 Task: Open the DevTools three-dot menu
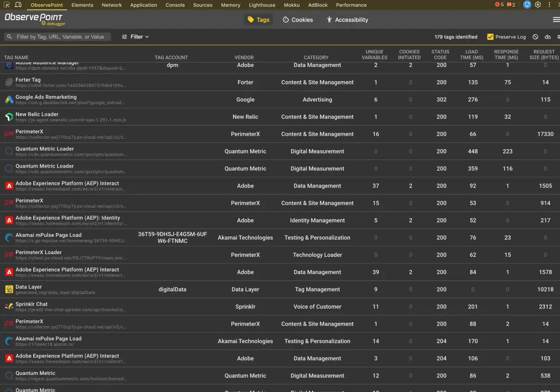click(549, 5)
